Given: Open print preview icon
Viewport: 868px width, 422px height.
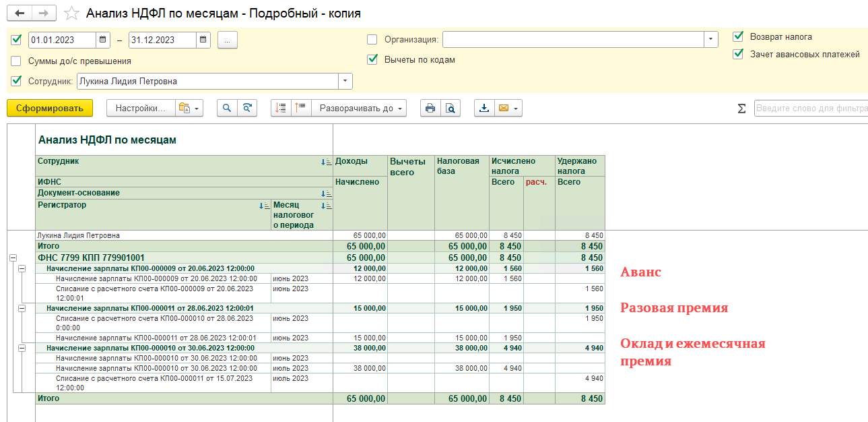Looking at the screenshot, I should 450,108.
